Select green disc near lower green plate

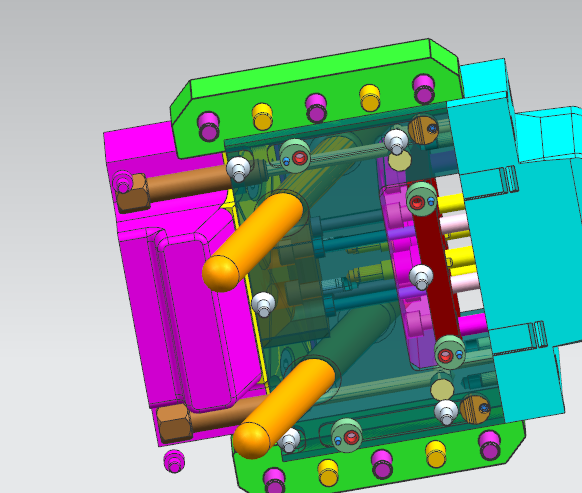pos(347,435)
